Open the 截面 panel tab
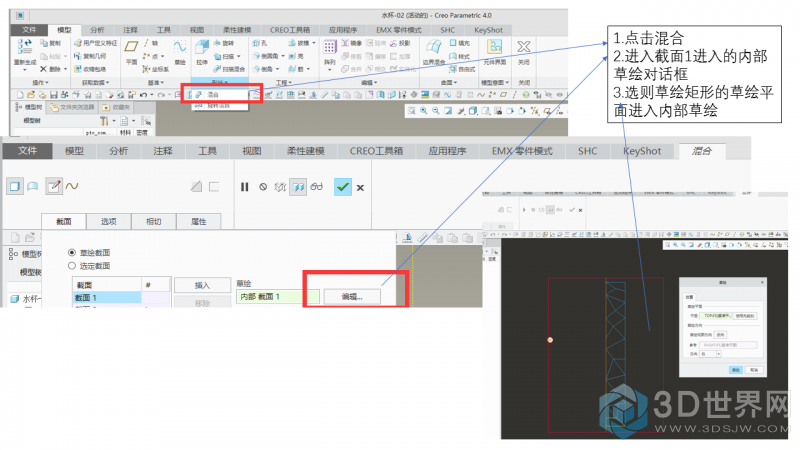Image resolution: width=800 pixels, height=450 pixels. tap(64, 221)
